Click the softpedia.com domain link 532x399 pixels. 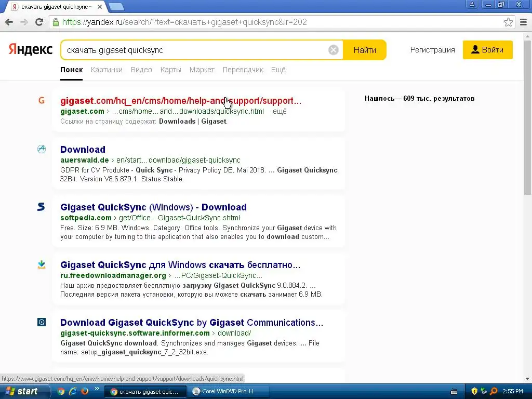[86, 218]
